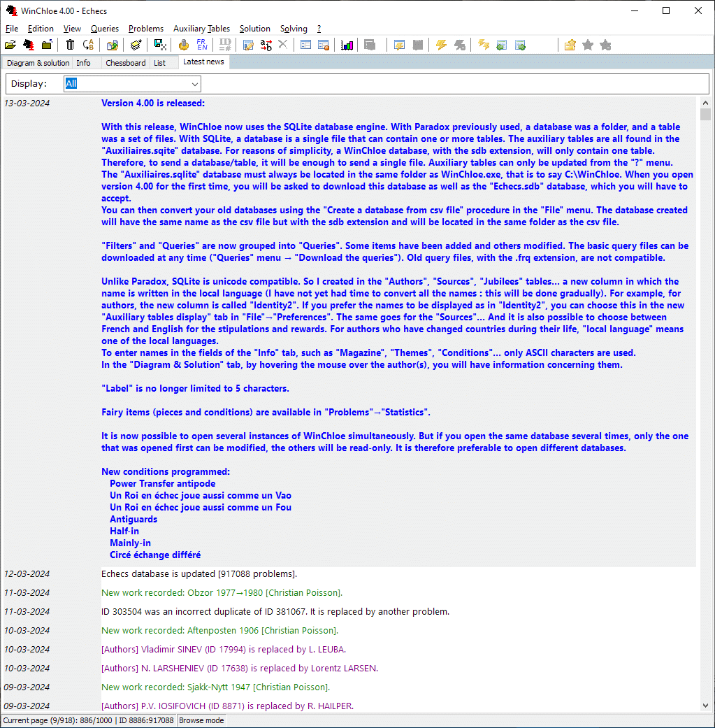Click the gray crossed lightning bolt icon
Image resolution: width=715 pixels, height=728 pixels.
pyautogui.click(x=459, y=45)
